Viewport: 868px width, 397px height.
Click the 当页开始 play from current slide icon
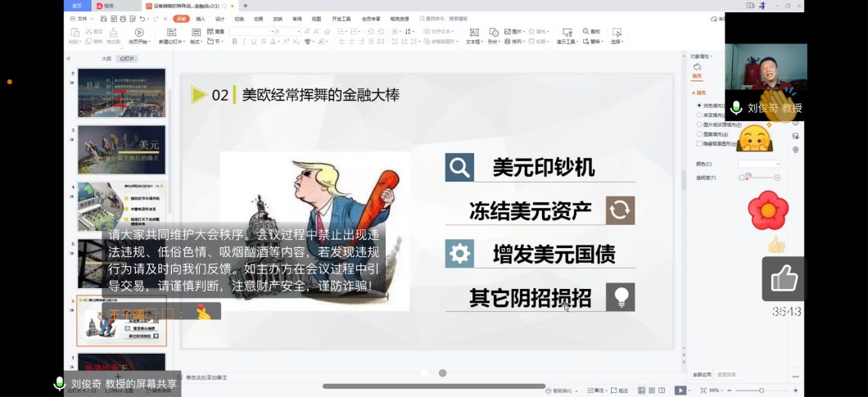coord(139,33)
